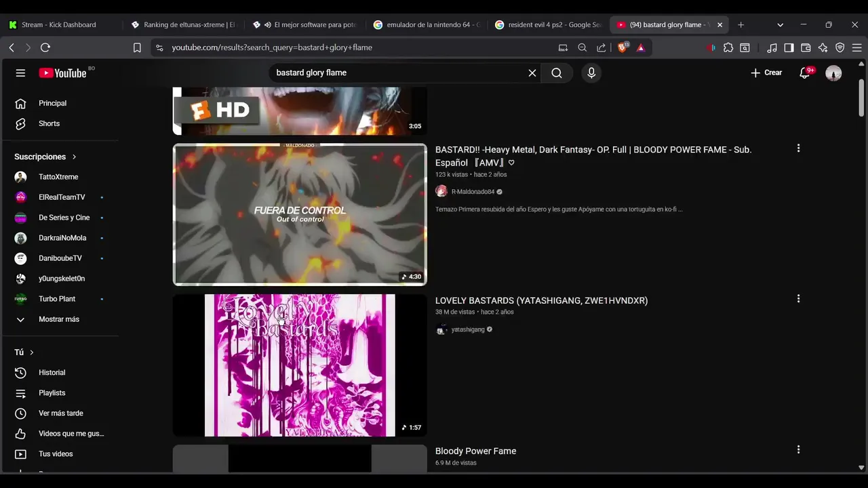Open Ver más tarde list
The height and width of the screenshot is (488, 868).
point(60,413)
